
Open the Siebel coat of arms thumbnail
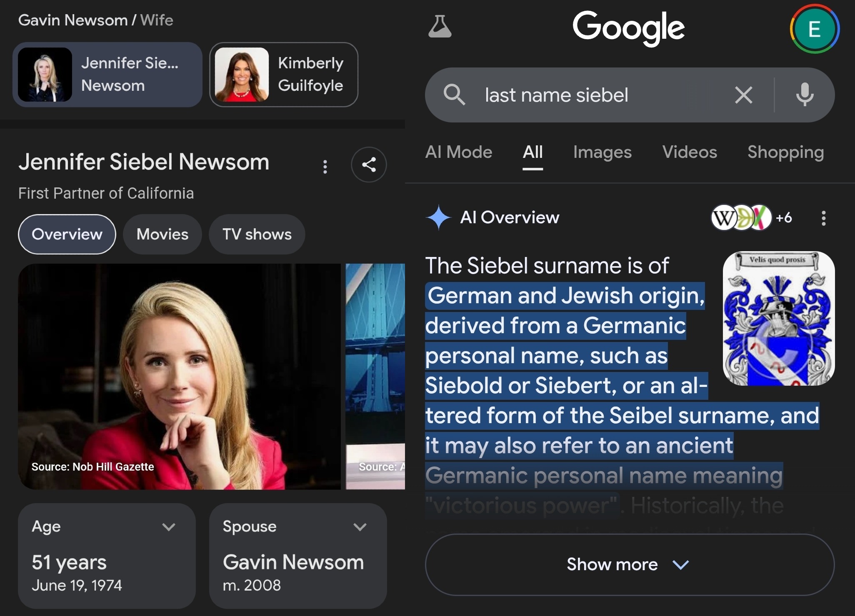[778, 318]
